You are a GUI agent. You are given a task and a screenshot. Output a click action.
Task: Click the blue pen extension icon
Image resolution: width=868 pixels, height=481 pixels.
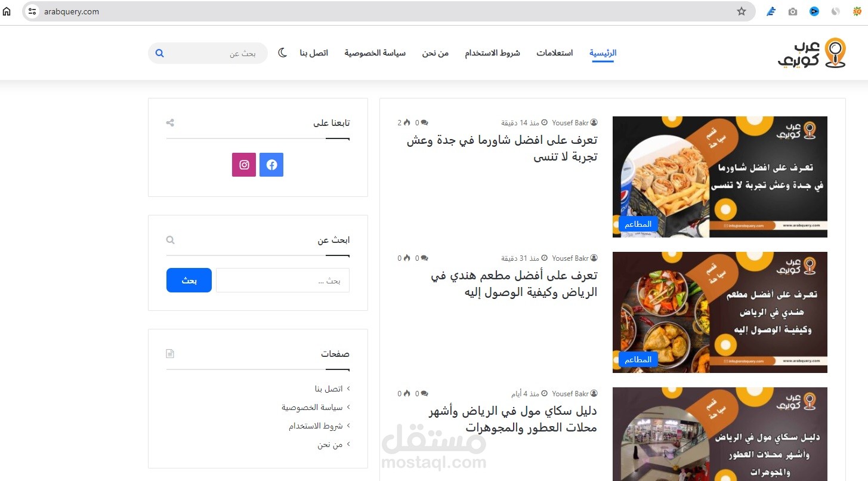(x=771, y=11)
